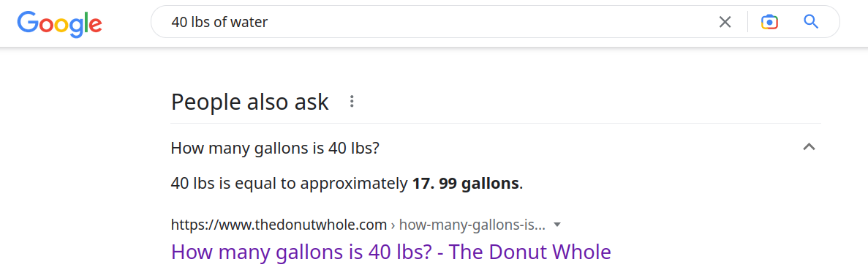The width and height of the screenshot is (868, 270).
Task: Click the "how-many-gallons-is..." breadcrumb path
Action: click(472, 225)
